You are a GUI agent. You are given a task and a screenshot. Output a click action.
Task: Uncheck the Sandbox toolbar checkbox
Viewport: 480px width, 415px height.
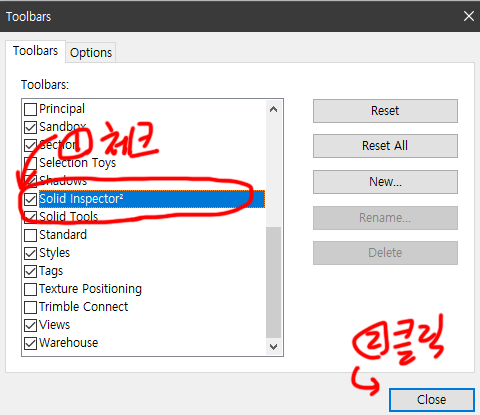[x=30, y=127]
